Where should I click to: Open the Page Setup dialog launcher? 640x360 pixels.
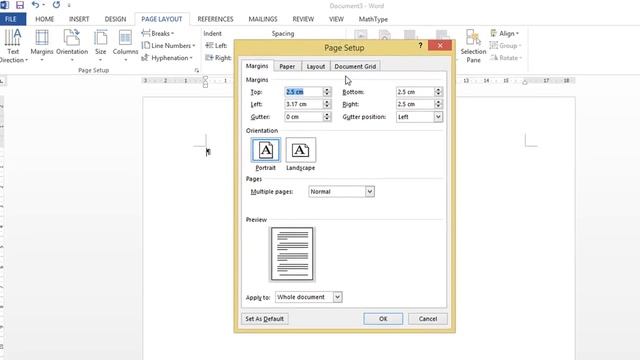click(x=197, y=70)
